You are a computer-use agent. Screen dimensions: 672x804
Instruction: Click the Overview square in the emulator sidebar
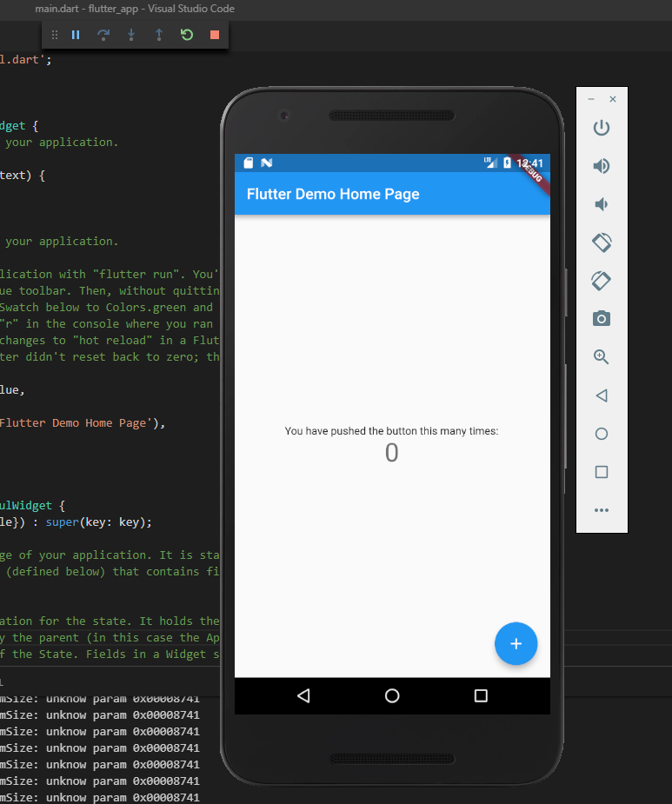click(x=602, y=472)
